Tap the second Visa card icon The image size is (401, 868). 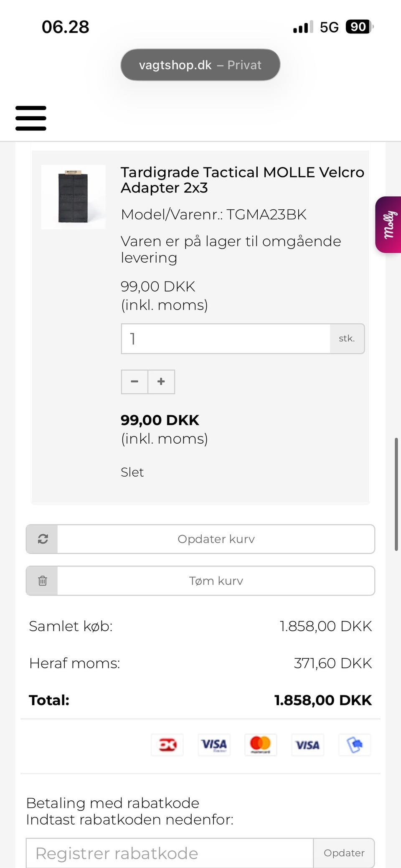pyautogui.click(x=307, y=745)
